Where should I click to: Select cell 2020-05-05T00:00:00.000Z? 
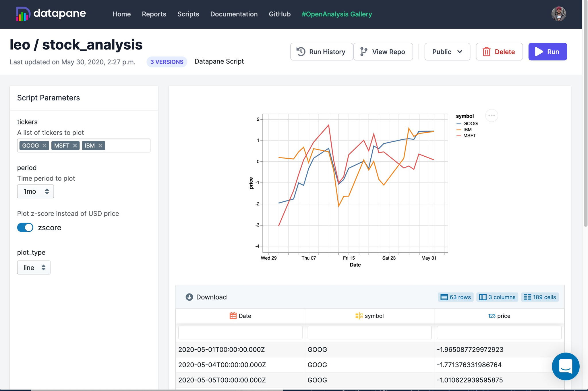coord(240,380)
